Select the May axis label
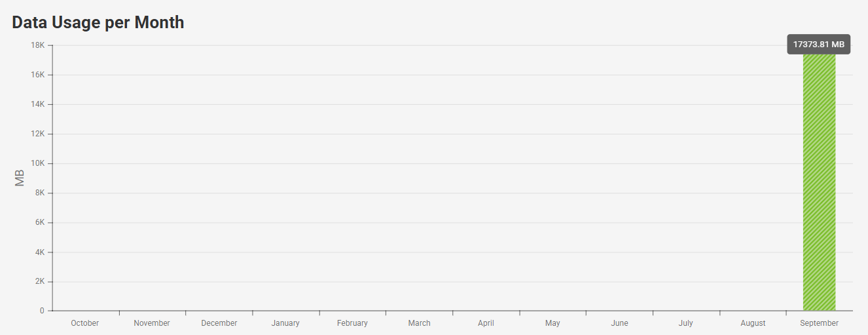 pyautogui.click(x=552, y=323)
